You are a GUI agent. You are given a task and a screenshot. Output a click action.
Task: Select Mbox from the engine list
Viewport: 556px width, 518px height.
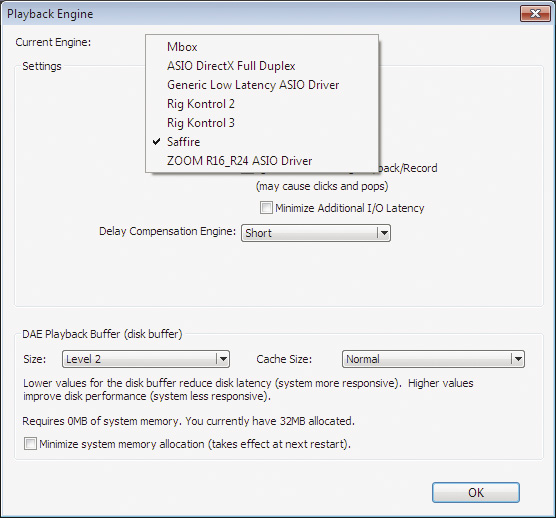point(262,47)
